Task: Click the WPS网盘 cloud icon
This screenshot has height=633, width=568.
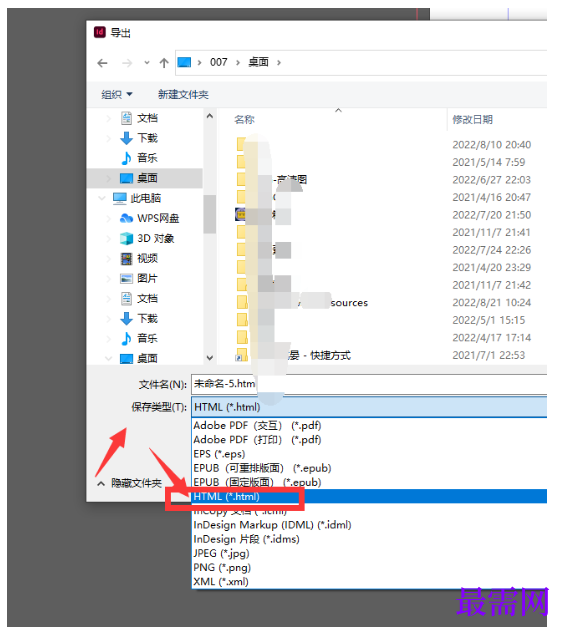Action: coord(126,218)
